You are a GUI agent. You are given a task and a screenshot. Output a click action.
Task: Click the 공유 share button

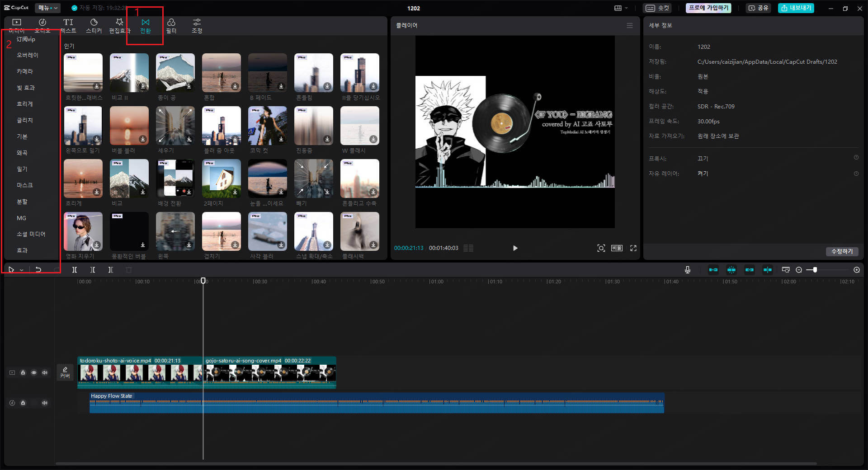(x=759, y=8)
